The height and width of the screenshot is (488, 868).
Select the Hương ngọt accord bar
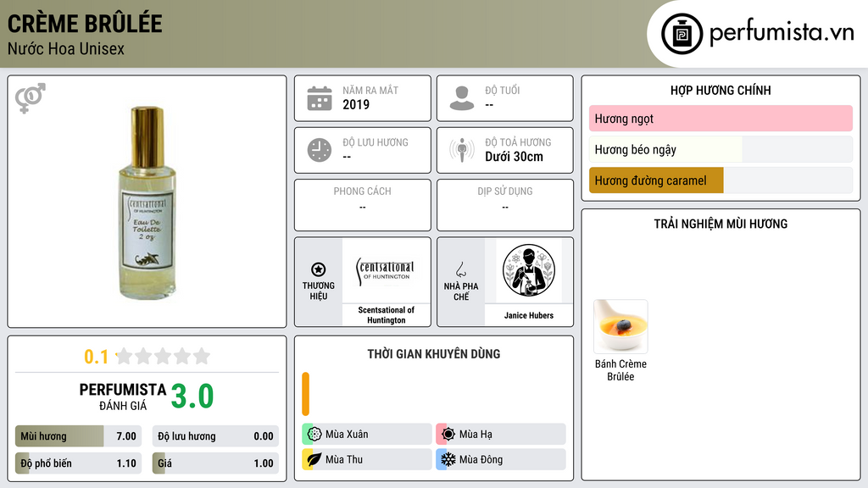721,119
